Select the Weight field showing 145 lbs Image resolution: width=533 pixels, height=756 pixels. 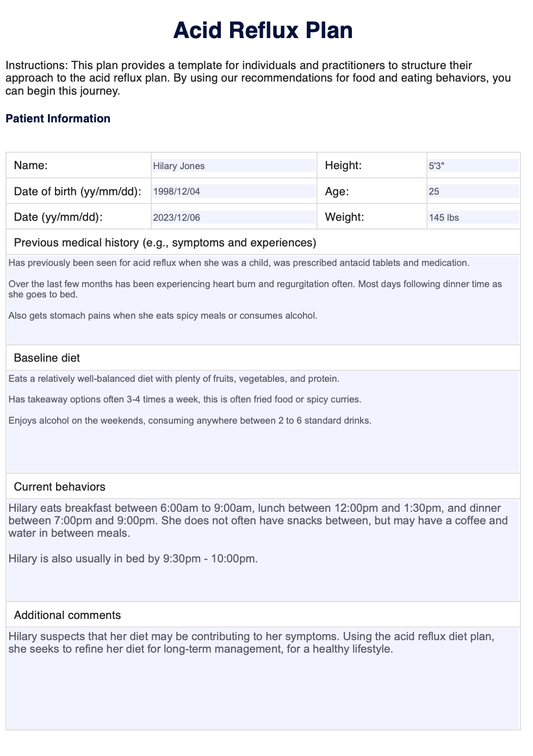point(473,217)
